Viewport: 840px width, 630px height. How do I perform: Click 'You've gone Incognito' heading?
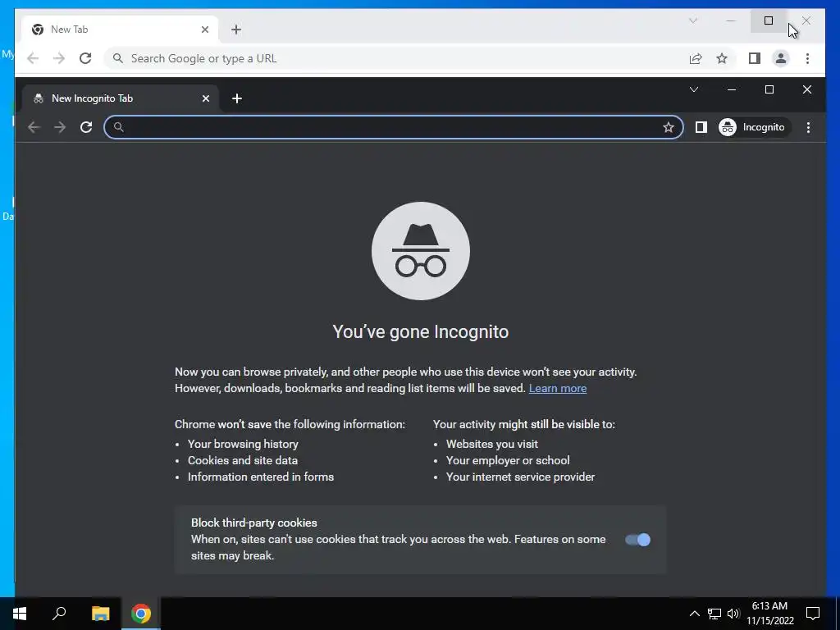click(421, 331)
